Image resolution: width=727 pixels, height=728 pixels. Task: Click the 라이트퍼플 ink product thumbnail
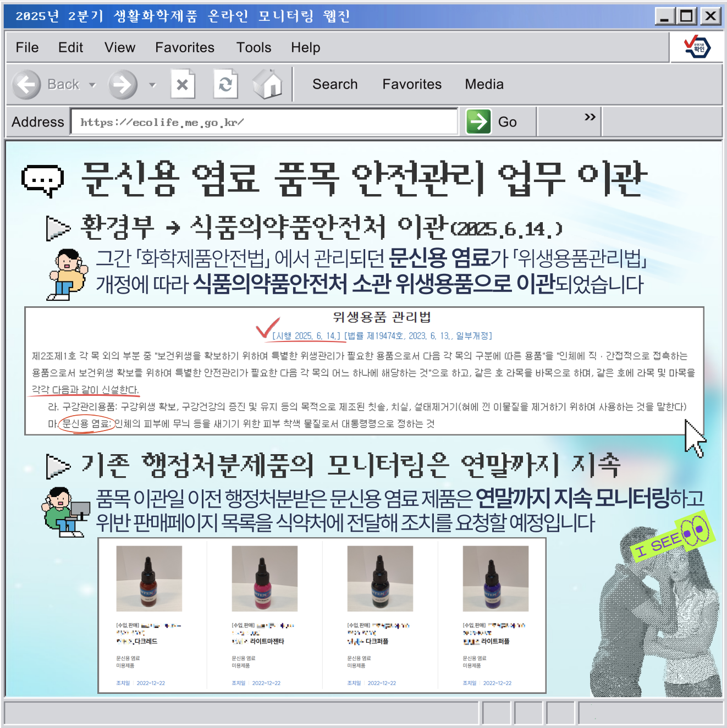tap(495, 578)
